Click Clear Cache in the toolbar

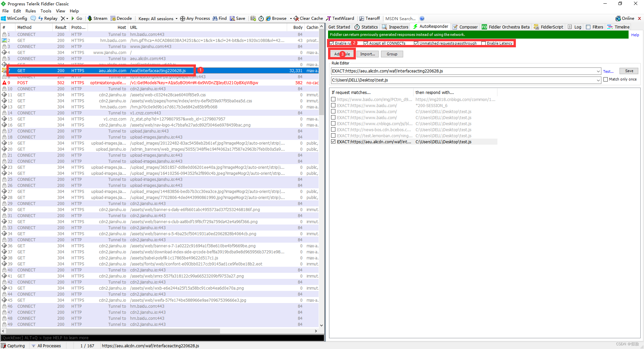308,18
